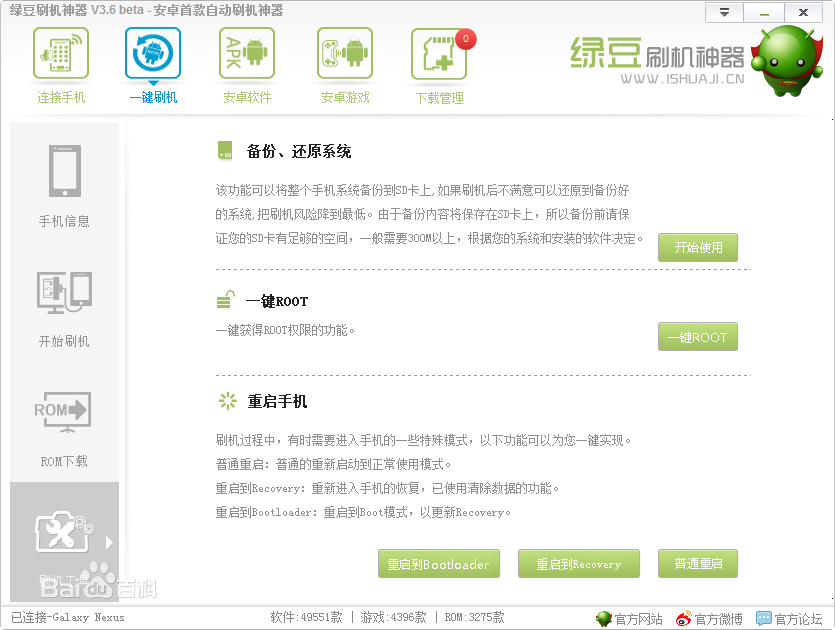This screenshot has height=630, width=835.
Task: Open the 连接手机 phone connection icon
Action: pos(61,54)
